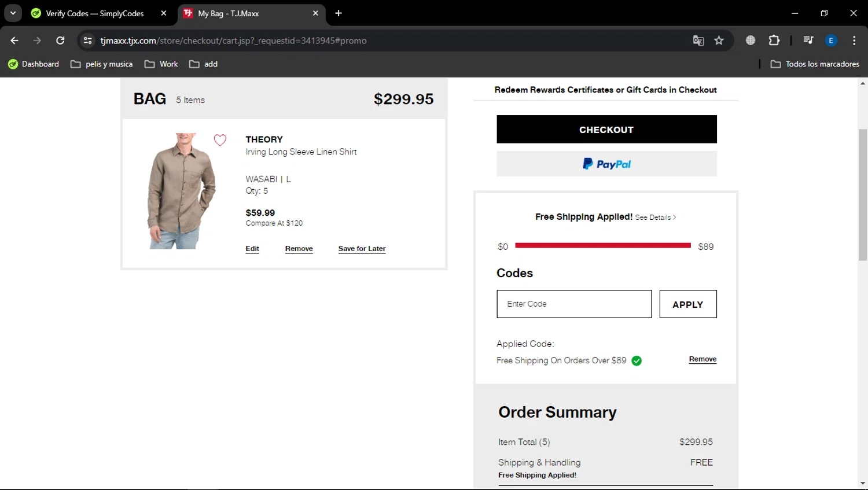Save the linen shirt for later
This screenshot has width=868, height=490.
(x=362, y=249)
